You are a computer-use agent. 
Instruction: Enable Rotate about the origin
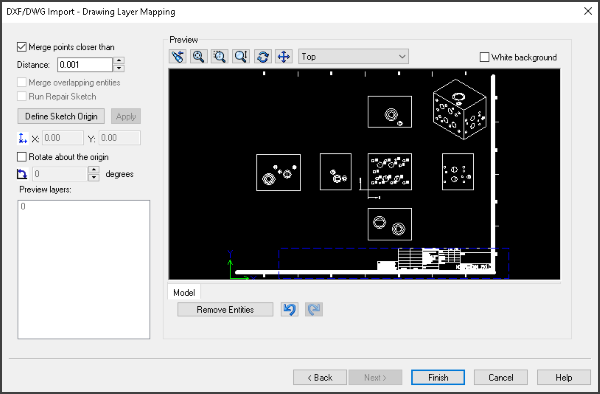22,157
